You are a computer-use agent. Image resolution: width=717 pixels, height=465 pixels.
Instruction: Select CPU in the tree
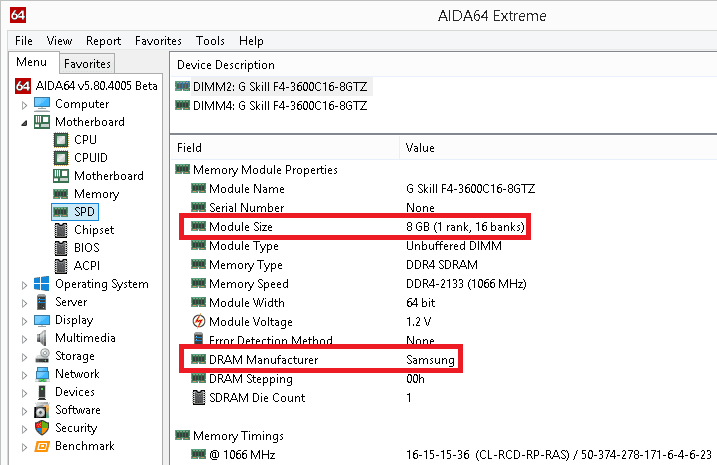point(85,139)
